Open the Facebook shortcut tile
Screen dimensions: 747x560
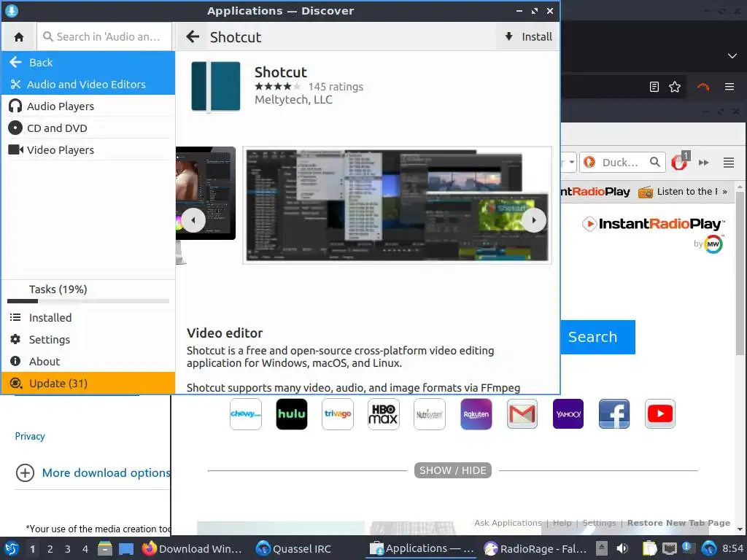(x=614, y=414)
